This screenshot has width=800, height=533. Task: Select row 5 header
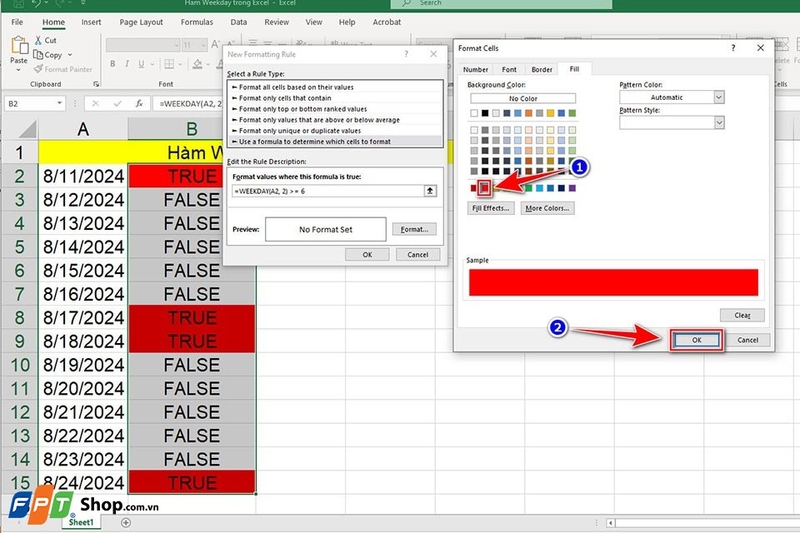click(x=19, y=247)
